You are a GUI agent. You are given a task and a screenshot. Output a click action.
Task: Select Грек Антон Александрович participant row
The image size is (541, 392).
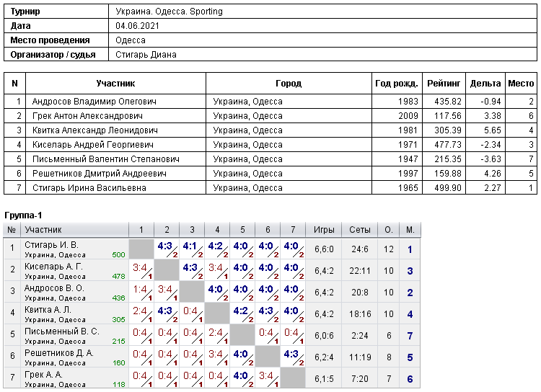[270, 116]
